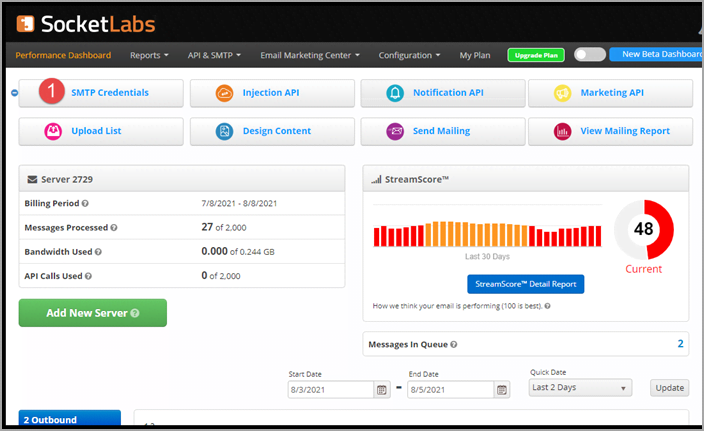This screenshot has width=704, height=431.
Task: Open the Injection API quick link
Action: (x=272, y=93)
